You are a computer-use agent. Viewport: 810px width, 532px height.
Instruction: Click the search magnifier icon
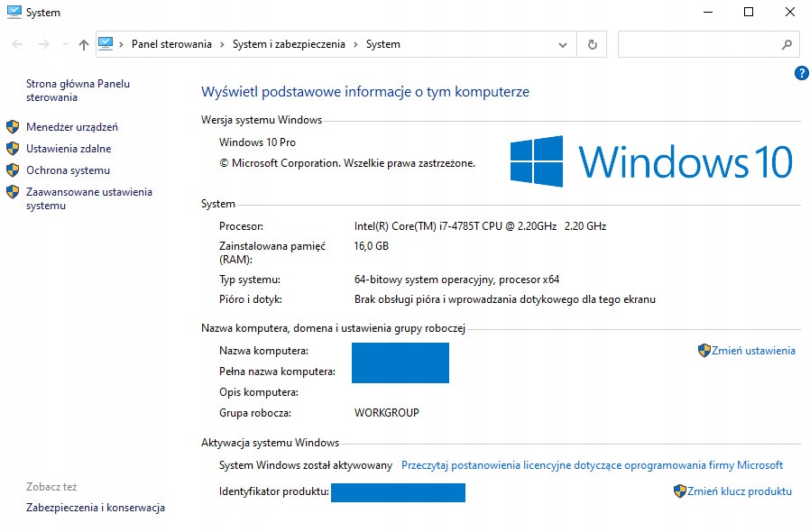[x=787, y=45]
